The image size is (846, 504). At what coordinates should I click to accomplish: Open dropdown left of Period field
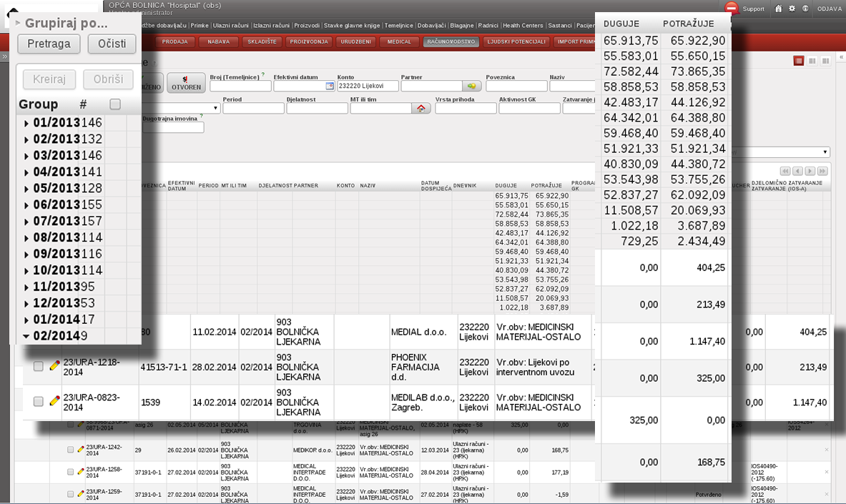point(216,108)
